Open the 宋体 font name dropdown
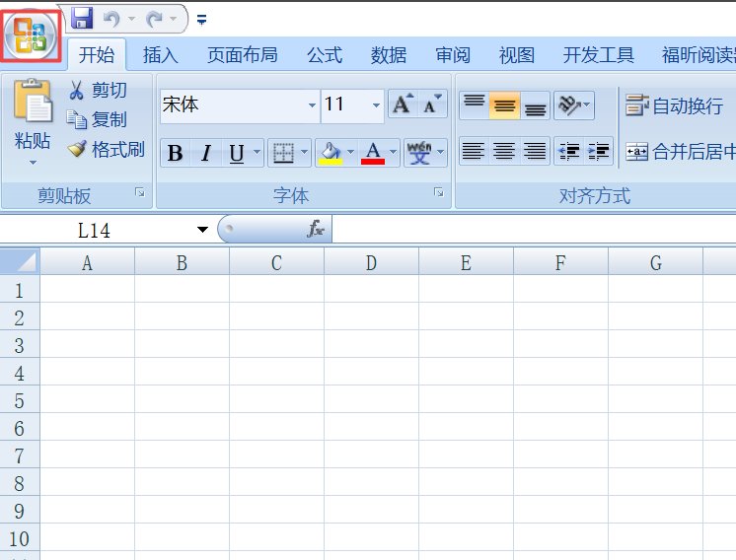This screenshot has height=560, width=736. [x=312, y=105]
